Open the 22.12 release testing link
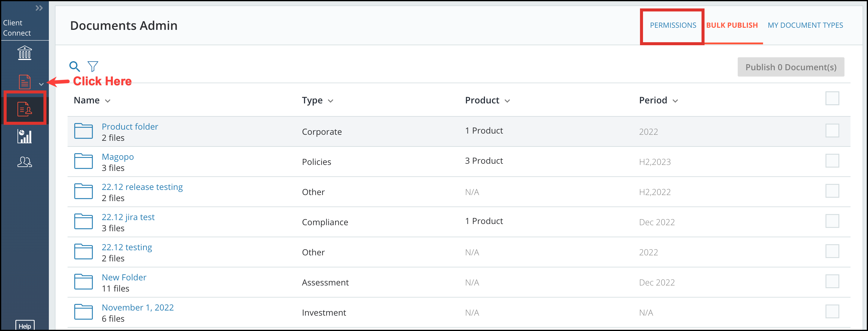Image resolution: width=868 pixels, height=331 pixels. click(142, 187)
